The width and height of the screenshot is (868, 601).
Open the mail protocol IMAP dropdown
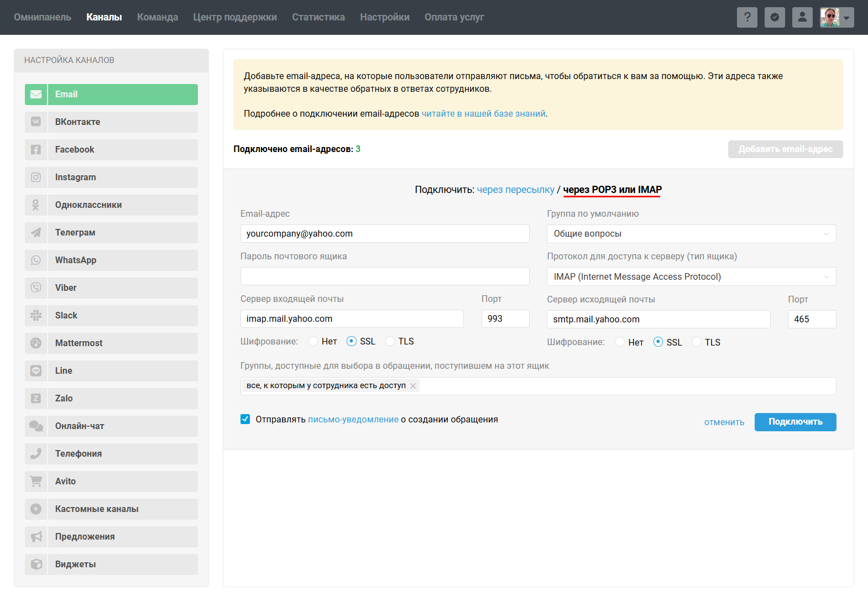pyautogui.click(x=691, y=276)
